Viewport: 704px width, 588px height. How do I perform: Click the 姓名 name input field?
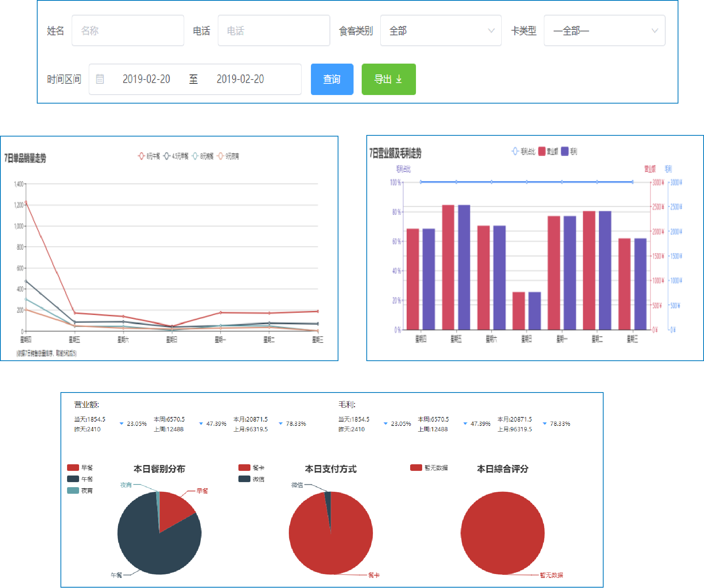[128, 31]
